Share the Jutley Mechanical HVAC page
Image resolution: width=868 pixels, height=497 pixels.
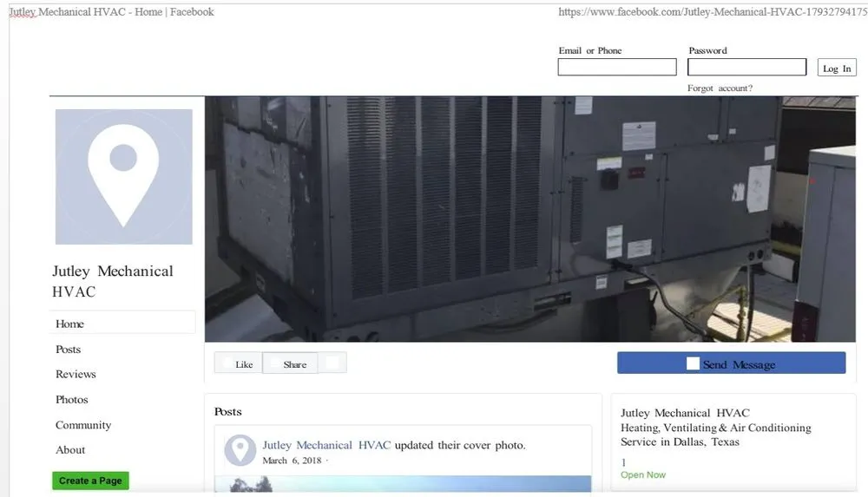point(291,364)
